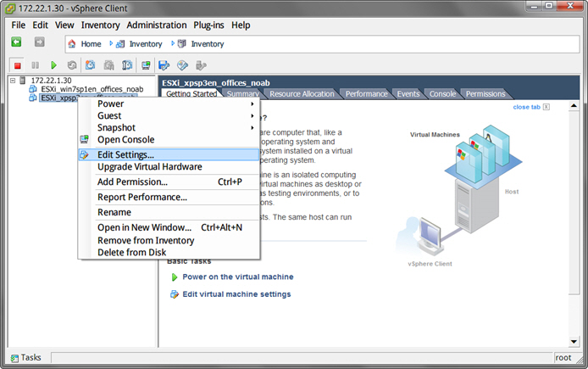Select Delete from Disk in context menu
Image resolution: width=588 pixels, height=369 pixels.
pos(131,252)
